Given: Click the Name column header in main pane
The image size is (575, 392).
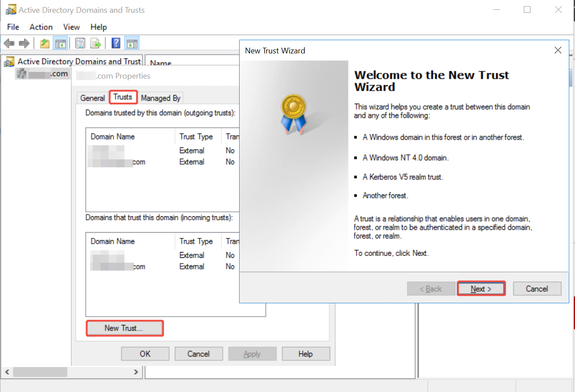Looking at the screenshot, I should pyautogui.click(x=161, y=63).
